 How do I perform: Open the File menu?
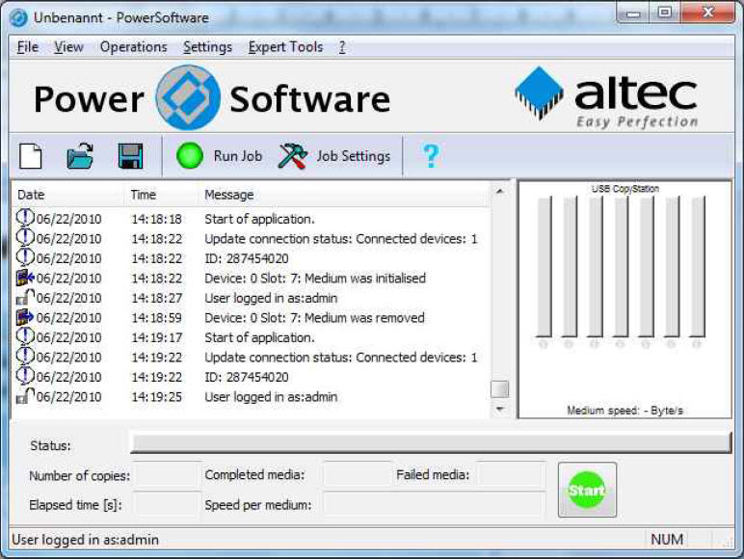click(x=28, y=47)
